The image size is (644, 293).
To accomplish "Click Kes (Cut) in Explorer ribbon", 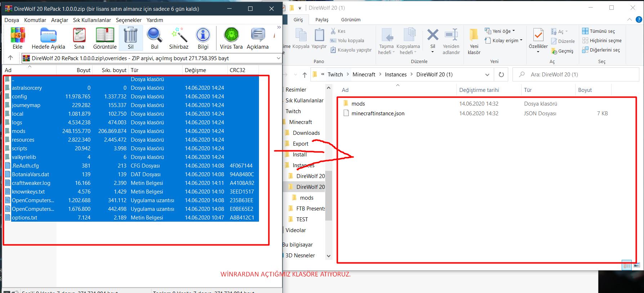I will point(338,31).
